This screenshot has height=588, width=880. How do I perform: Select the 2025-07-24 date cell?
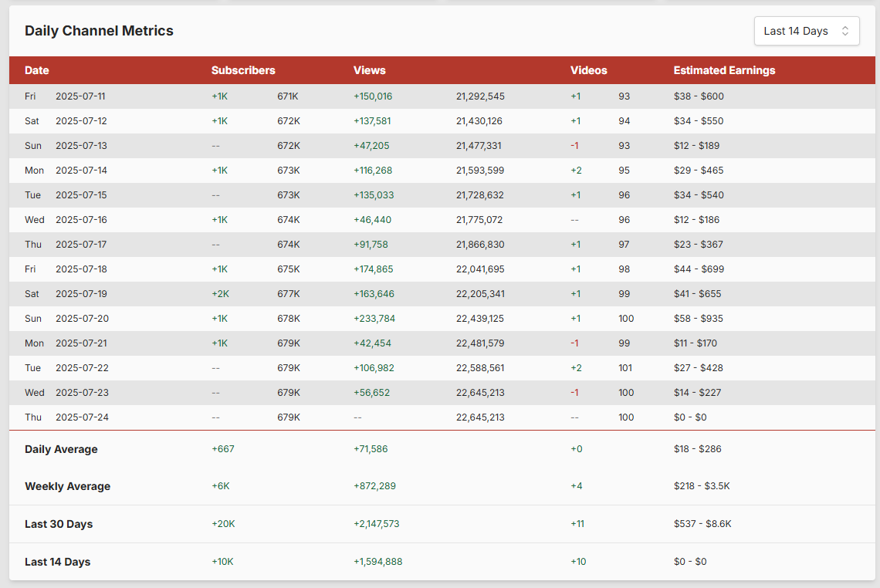click(80, 417)
